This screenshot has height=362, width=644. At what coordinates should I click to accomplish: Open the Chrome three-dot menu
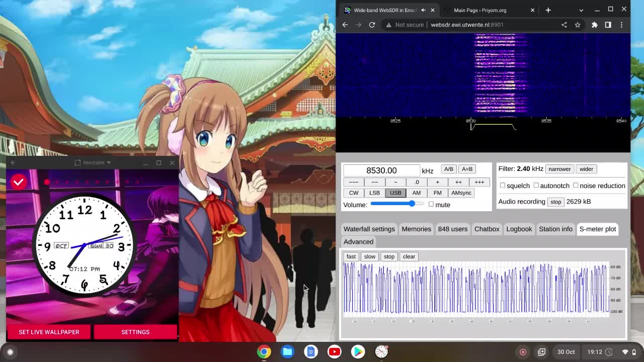pyautogui.click(x=621, y=25)
